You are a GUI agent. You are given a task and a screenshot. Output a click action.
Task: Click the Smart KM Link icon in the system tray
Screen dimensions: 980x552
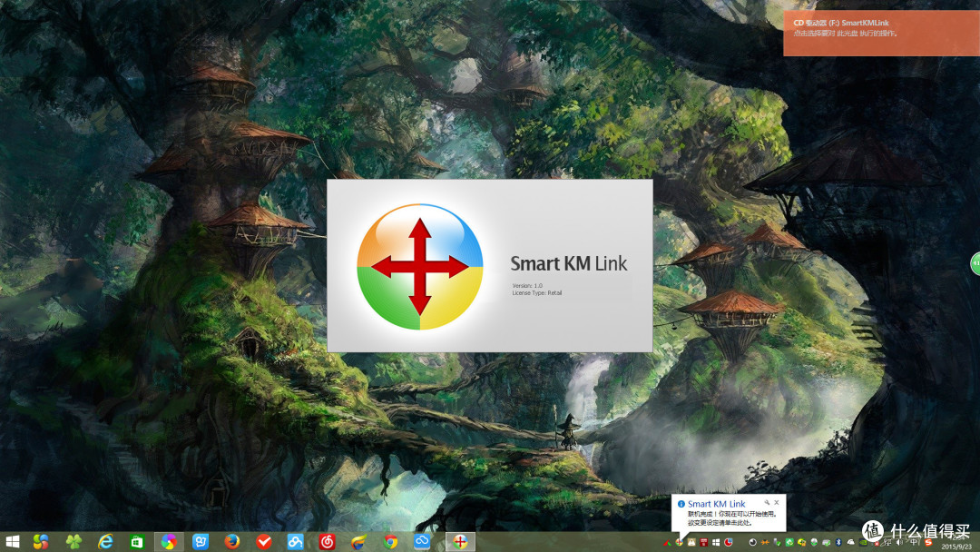click(x=678, y=543)
